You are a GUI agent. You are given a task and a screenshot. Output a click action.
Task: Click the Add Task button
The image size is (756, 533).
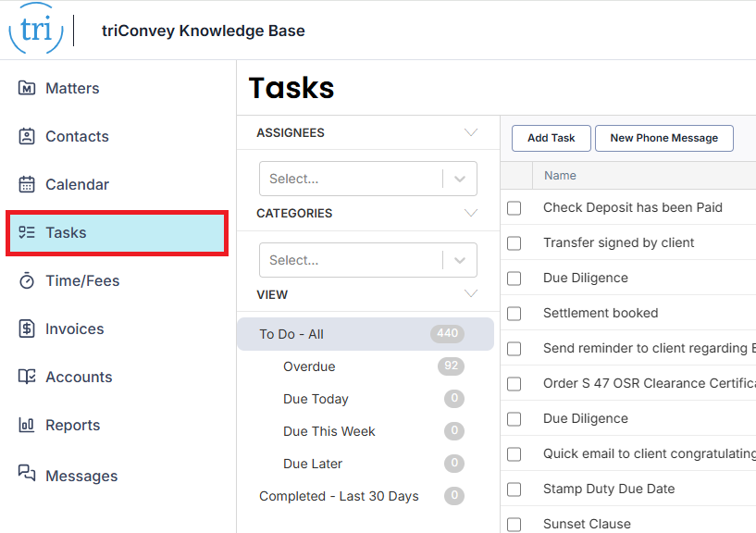pos(551,139)
